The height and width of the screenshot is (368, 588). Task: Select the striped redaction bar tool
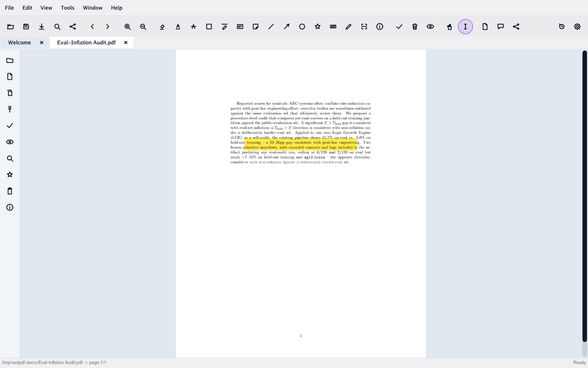(333, 27)
